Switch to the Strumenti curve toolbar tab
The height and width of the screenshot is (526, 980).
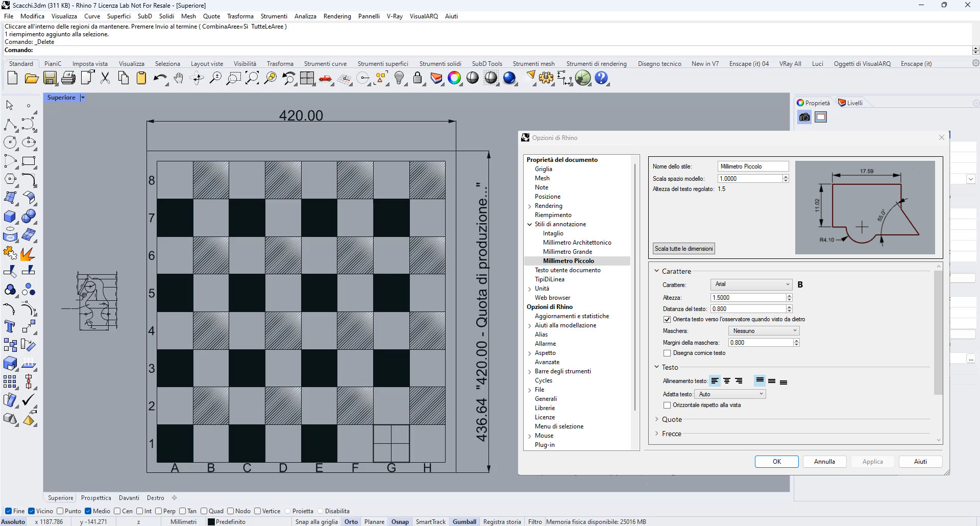(325, 64)
